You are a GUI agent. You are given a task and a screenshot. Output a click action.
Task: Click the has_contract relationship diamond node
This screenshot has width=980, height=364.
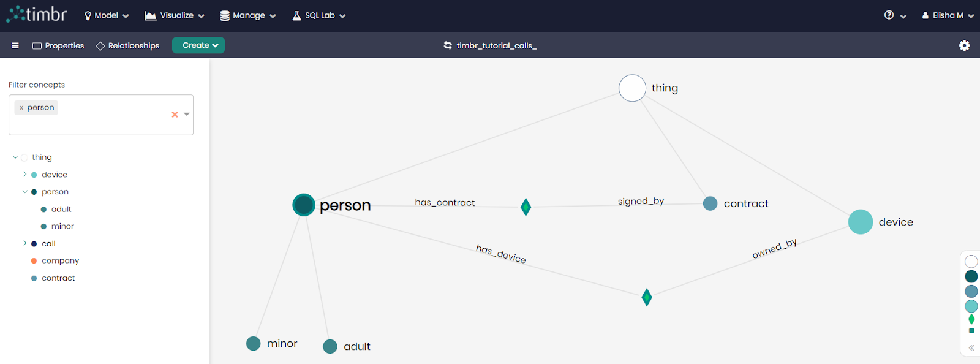click(526, 207)
